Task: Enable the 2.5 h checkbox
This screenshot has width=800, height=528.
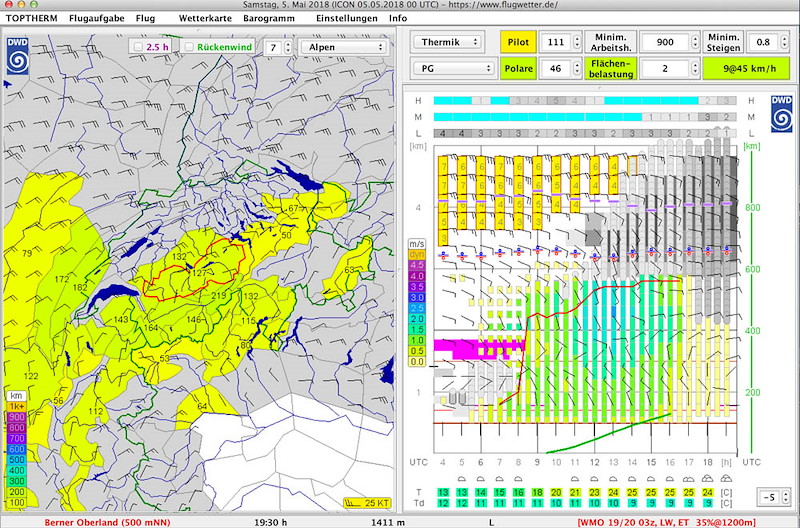Action: coord(138,47)
